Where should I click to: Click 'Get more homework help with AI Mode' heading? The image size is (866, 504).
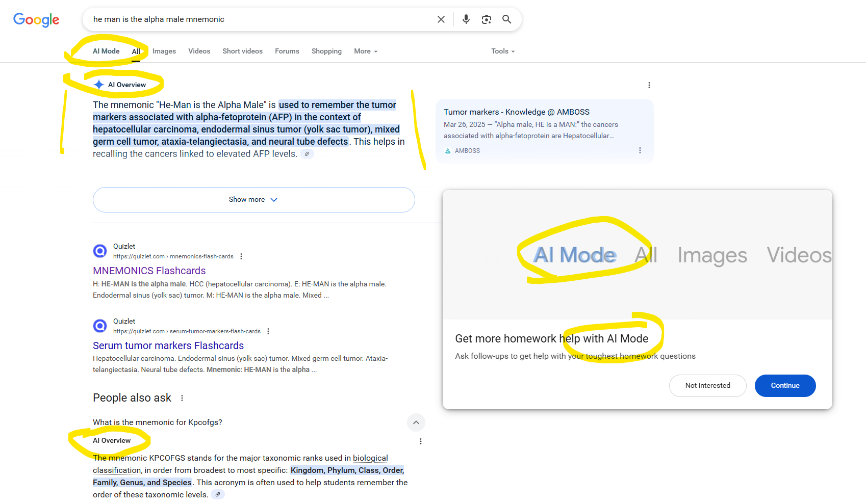pos(552,339)
